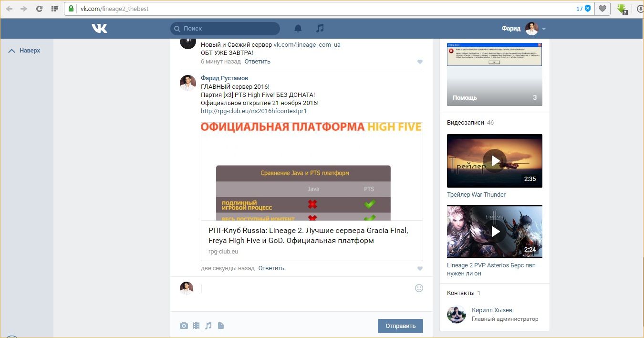The width and height of the screenshot is (644, 338).
Task: Open the profile dropdown arrow next to Фарид
Action: tap(544, 29)
